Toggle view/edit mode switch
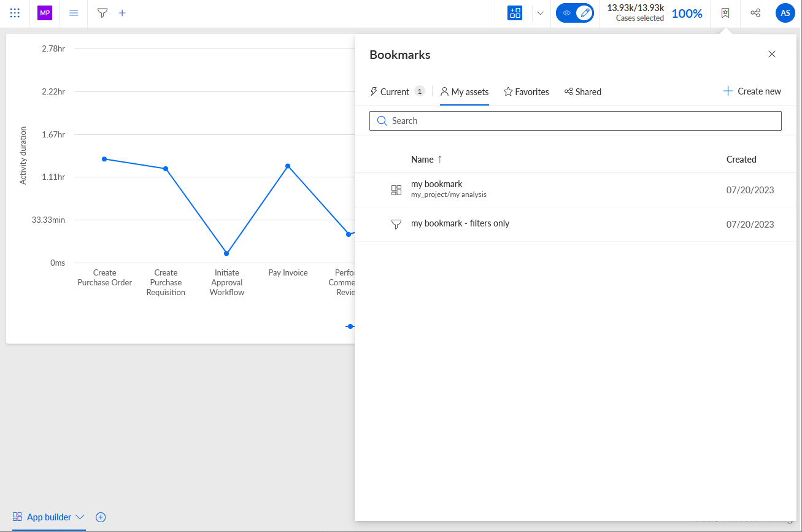The height and width of the screenshot is (532, 802). click(x=575, y=13)
